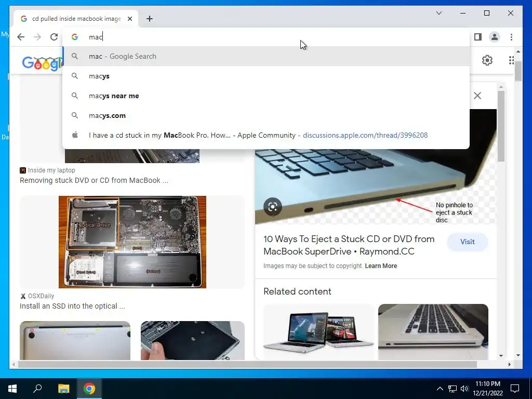Click the Google logo on the page

tap(43, 62)
